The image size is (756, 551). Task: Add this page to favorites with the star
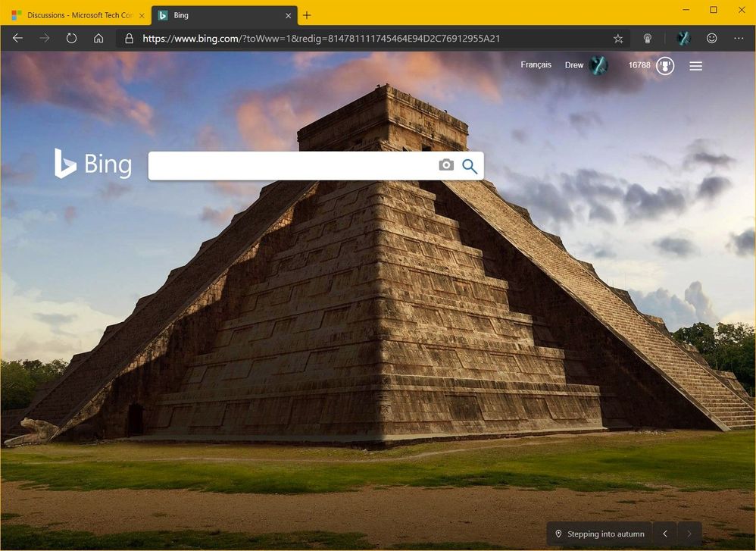click(618, 39)
